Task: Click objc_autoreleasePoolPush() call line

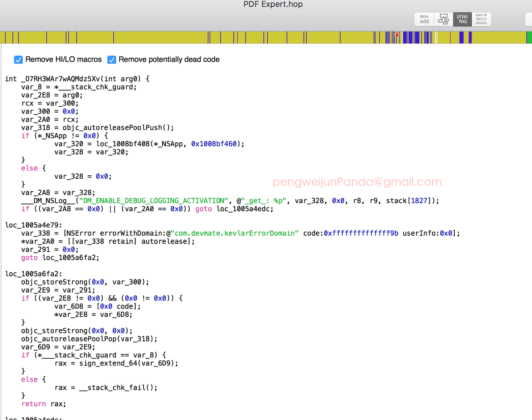Action: tap(98, 128)
